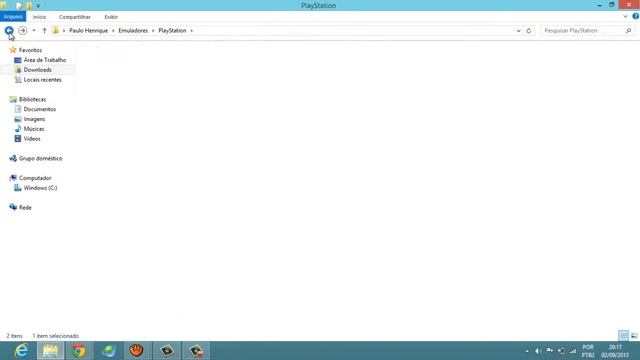Viewport: 640px width, 360px height.
Task: Open the Compartilhar ribbon tab
Action: click(x=75, y=17)
